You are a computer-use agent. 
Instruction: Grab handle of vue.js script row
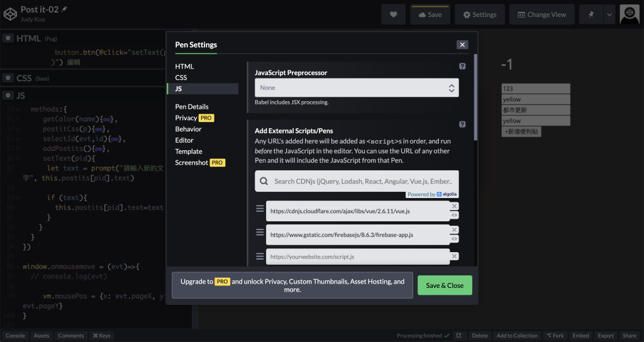tap(260, 209)
